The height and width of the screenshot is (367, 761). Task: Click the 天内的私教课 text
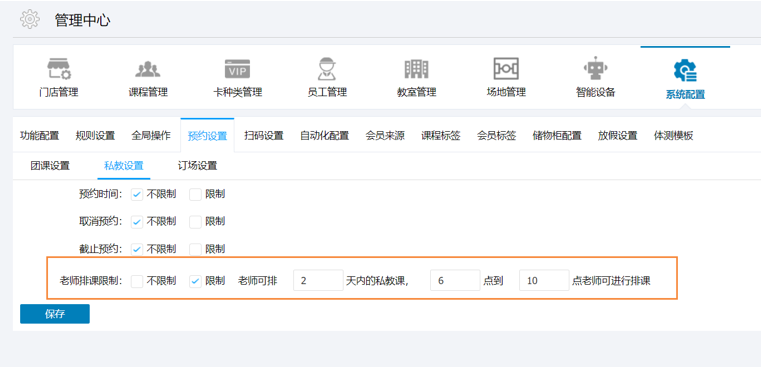click(x=376, y=281)
